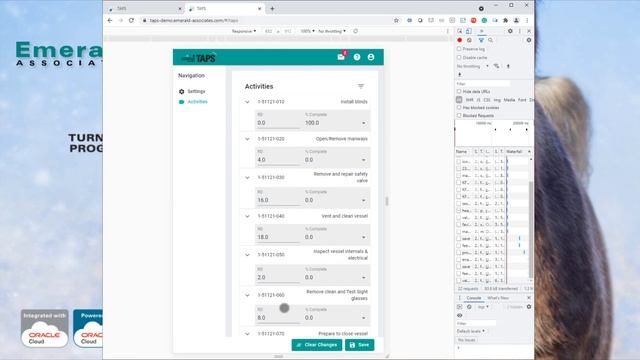Click the Clear Changes button
Image resolution: width=640 pixels, height=360 pixels.
click(x=317, y=345)
